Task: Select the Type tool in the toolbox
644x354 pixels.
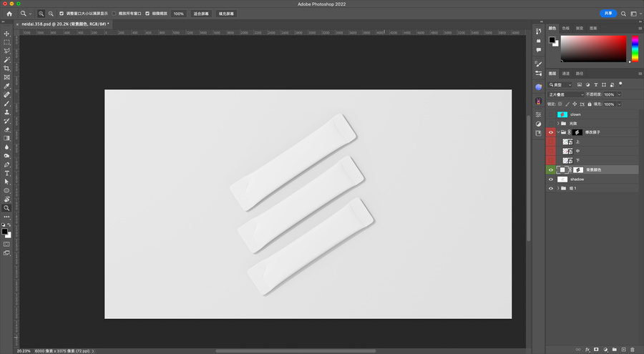Action: click(6, 173)
